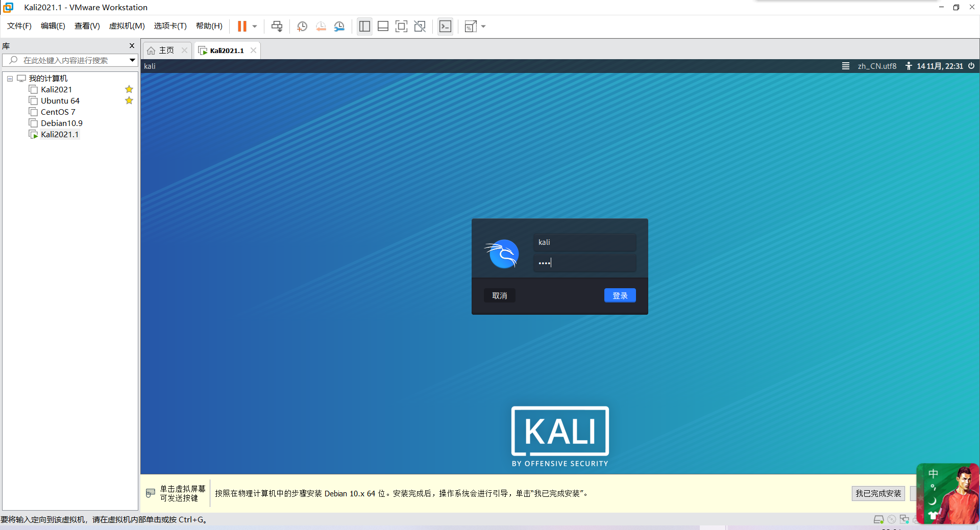Open the 虚拟机(M) menu

click(x=127, y=26)
